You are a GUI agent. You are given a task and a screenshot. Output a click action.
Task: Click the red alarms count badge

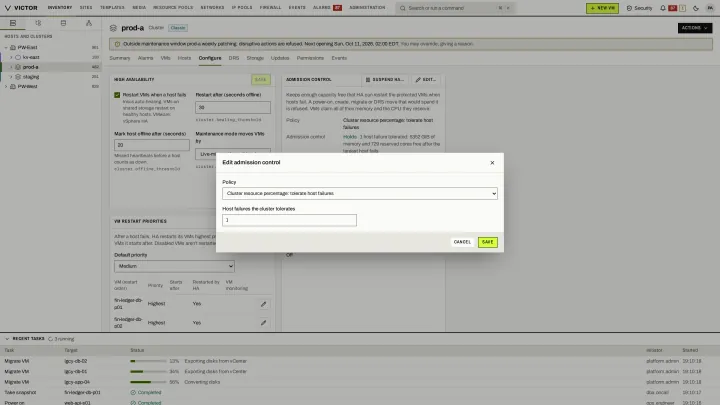point(338,8)
